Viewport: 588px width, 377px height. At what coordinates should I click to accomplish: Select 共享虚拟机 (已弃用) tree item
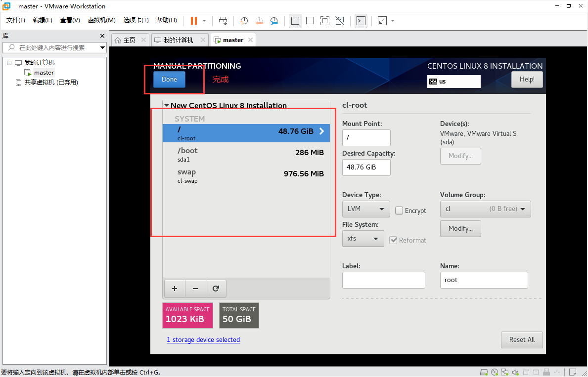[47, 83]
